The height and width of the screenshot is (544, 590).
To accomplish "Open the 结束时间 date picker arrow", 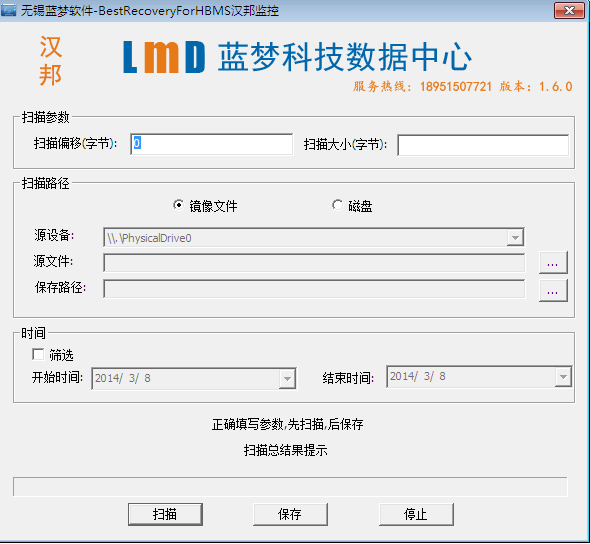I will point(563,377).
